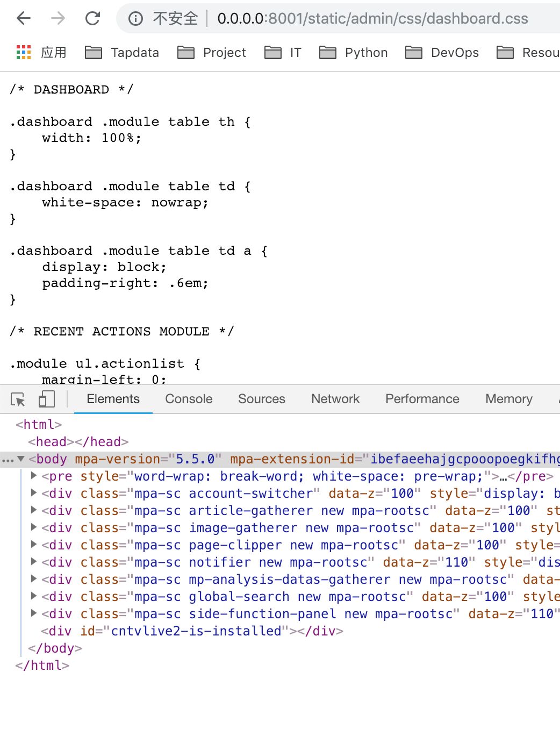Toggle the device toolbar icon in DevTools

(x=47, y=399)
